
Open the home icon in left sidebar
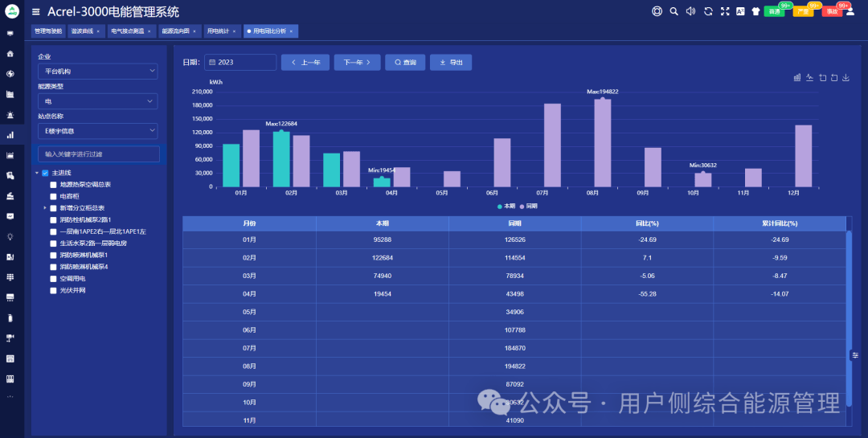[x=10, y=54]
